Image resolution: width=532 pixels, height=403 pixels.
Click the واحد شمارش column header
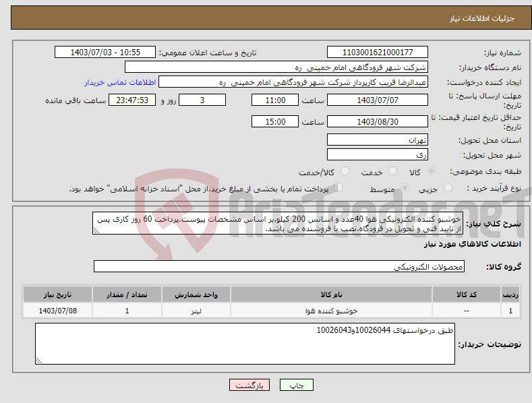point(196,294)
